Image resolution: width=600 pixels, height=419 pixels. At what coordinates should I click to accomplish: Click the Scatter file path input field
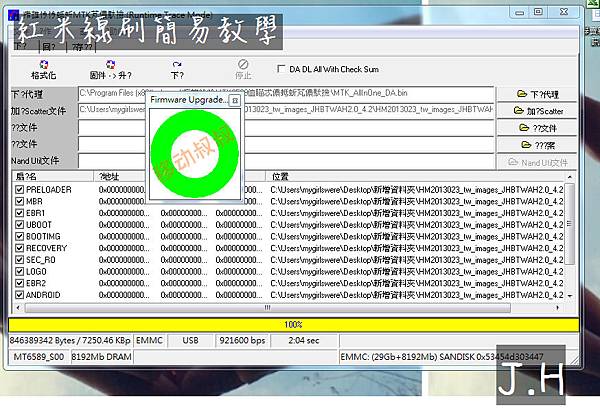pyautogui.click(x=286, y=111)
